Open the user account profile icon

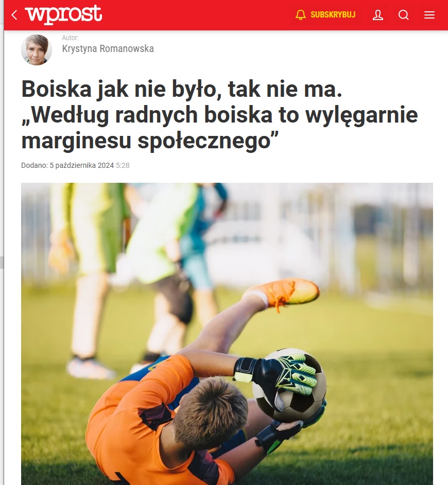(x=378, y=15)
